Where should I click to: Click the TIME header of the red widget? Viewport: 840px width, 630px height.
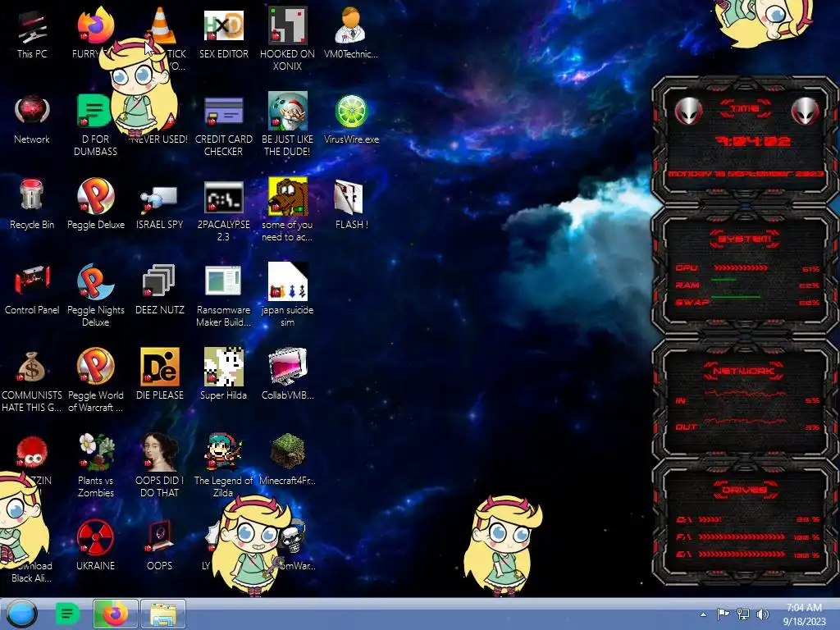[745, 109]
